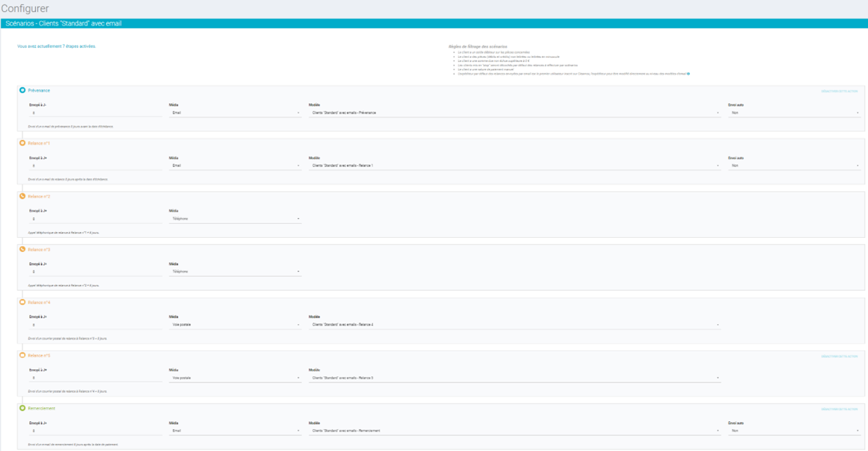
Task: Click the Relance n°4 postal icon
Action: (23, 302)
